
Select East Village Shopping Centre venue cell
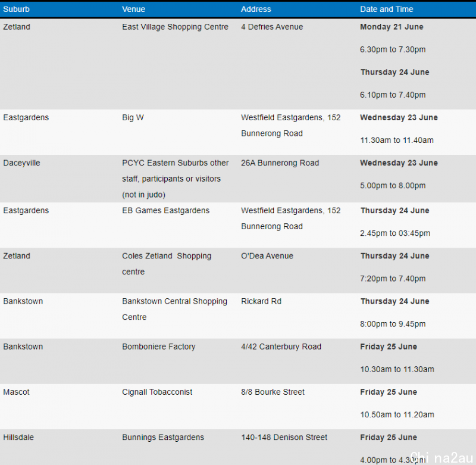point(175,27)
